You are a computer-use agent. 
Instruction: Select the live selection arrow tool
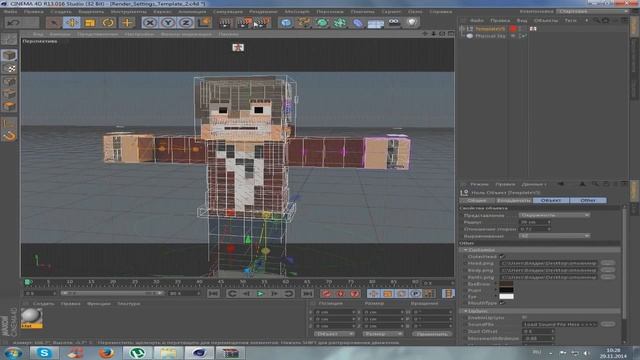(x=53, y=23)
